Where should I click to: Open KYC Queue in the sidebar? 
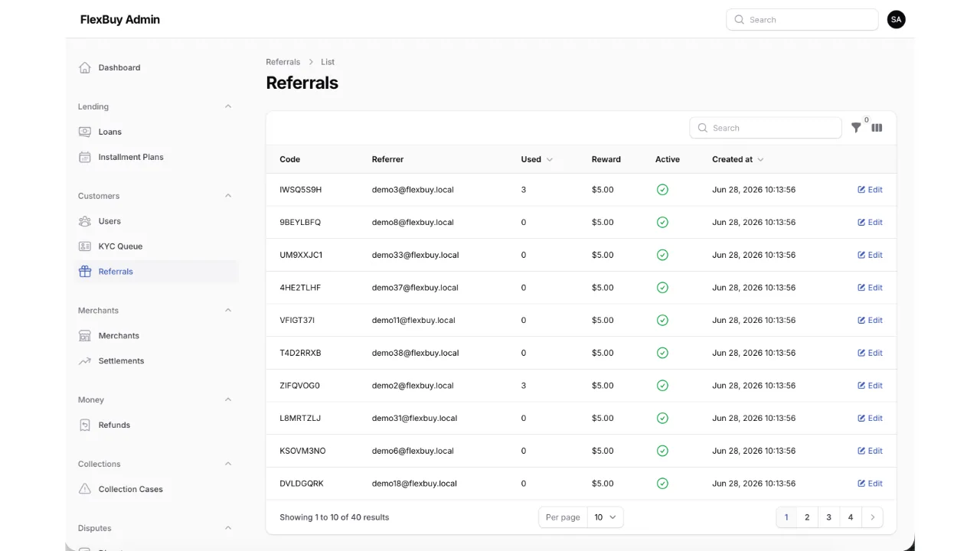pos(156,246)
